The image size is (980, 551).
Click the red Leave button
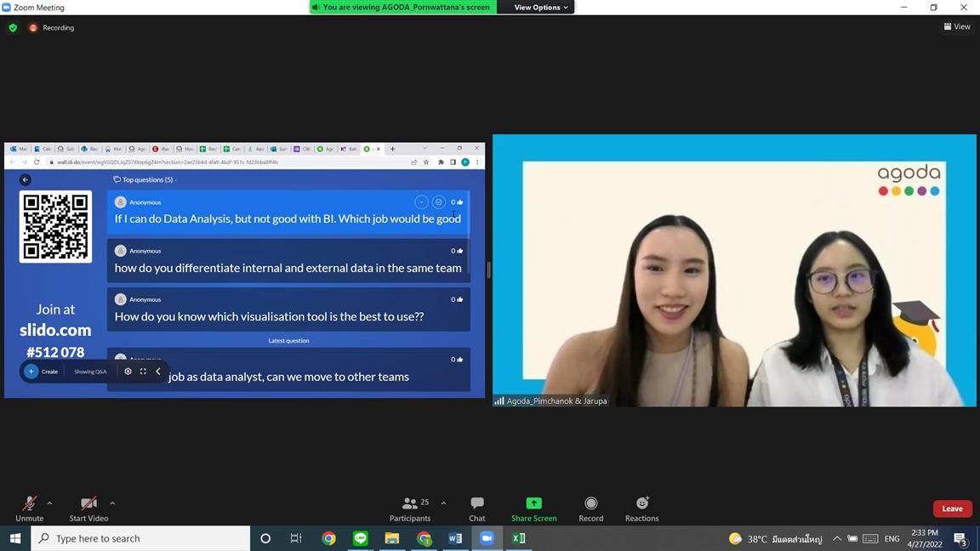[952, 508]
